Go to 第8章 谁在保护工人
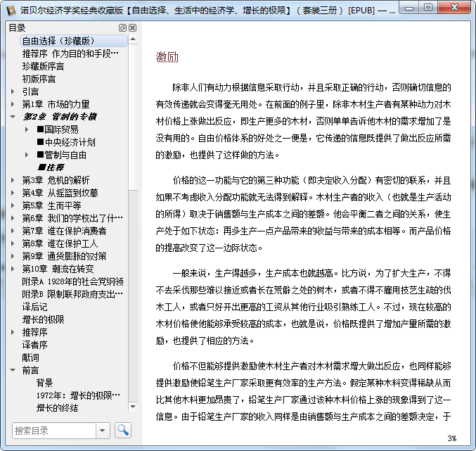Screen dimensions: 476x451 pyautogui.click(x=60, y=243)
